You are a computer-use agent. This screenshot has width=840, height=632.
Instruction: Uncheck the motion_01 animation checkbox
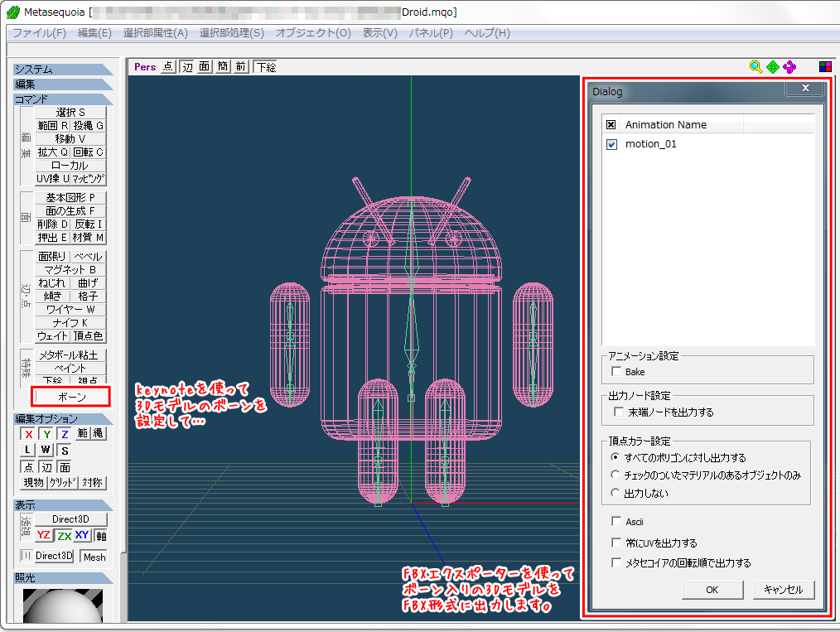point(612,145)
